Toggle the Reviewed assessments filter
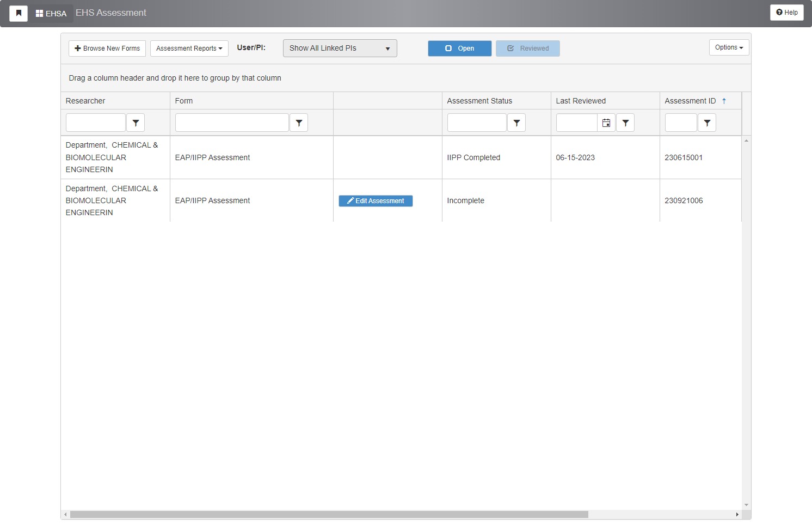 coord(528,48)
